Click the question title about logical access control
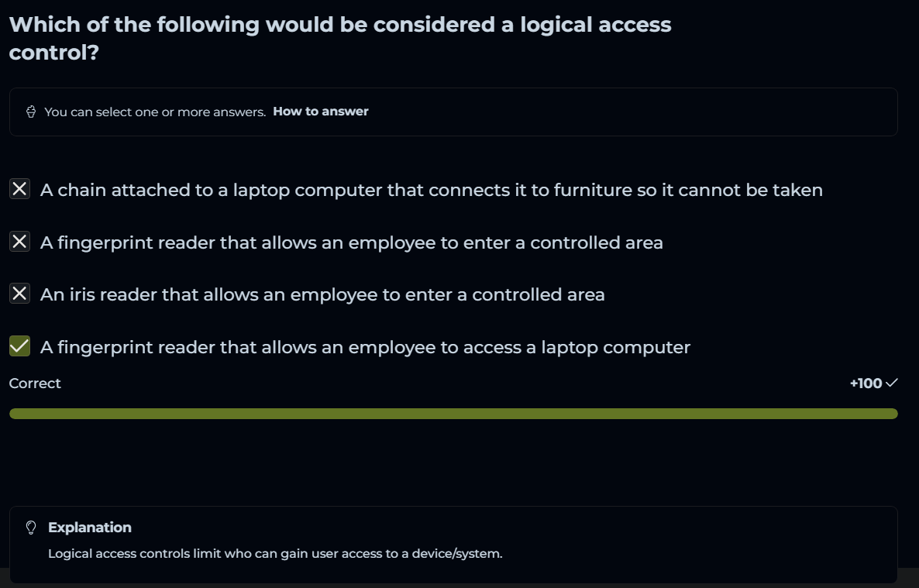919x588 pixels. (x=340, y=39)
